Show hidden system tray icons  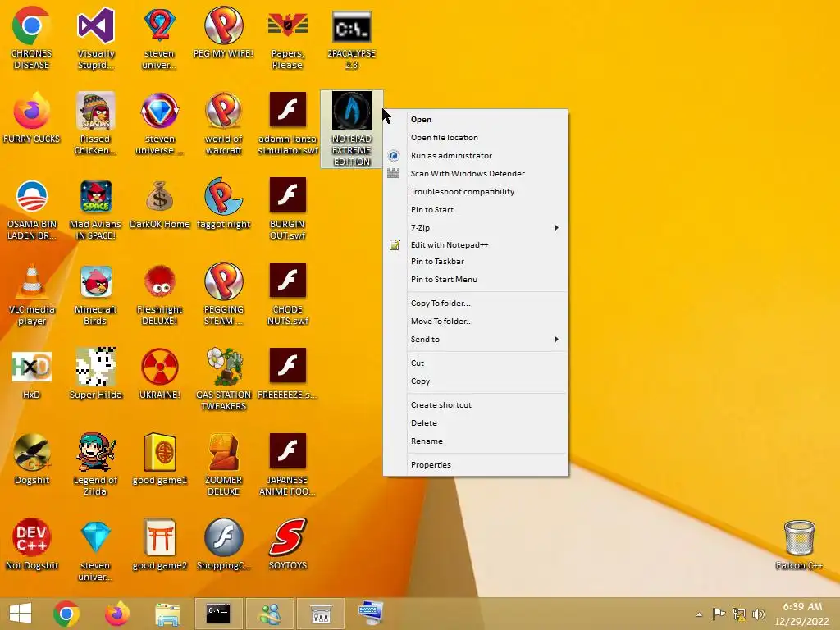[699, 614]
